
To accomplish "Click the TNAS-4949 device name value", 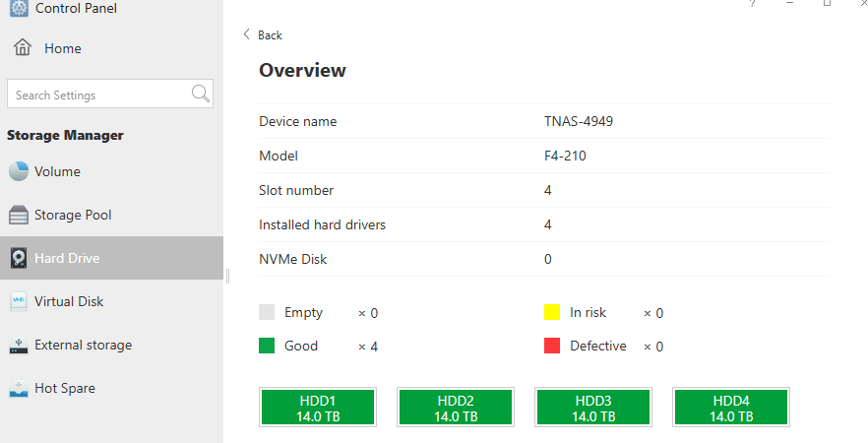I will click(x=579, y=121).
